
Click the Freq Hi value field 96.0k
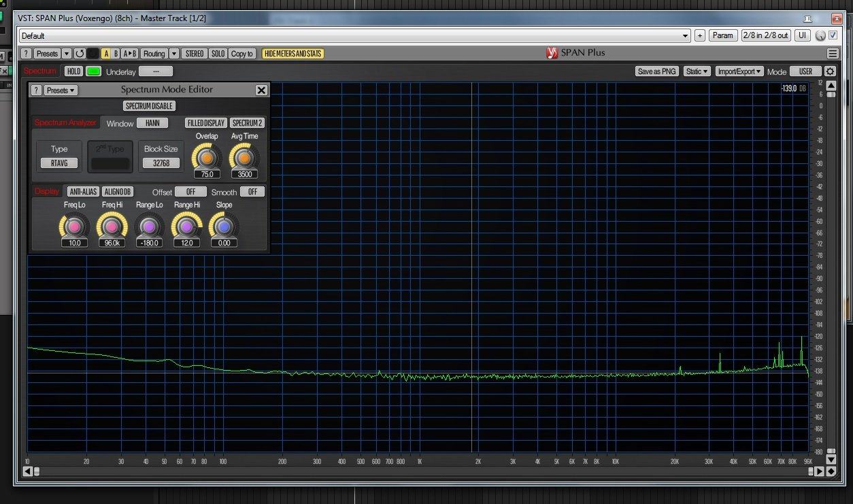pyautogui.click(x=112, y=243)
